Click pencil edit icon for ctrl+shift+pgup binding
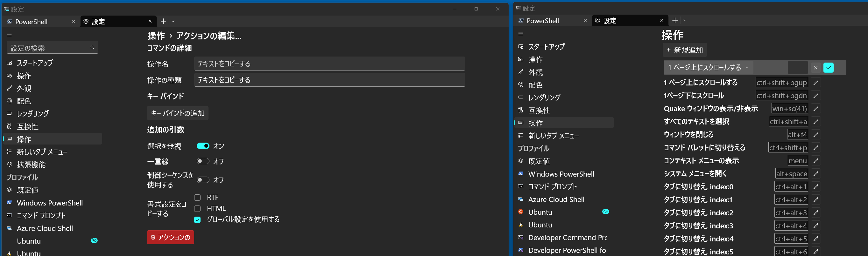 pos(816,82)
